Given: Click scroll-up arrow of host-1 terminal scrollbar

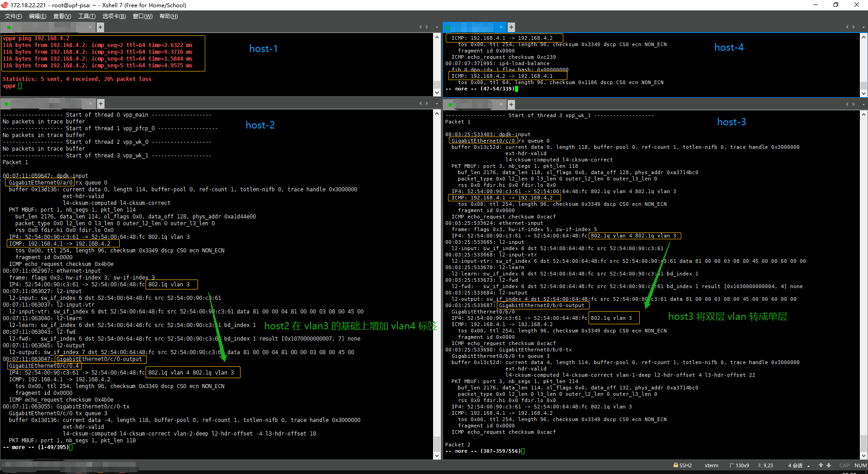Looking at the screenshot, I should [437, 37].
